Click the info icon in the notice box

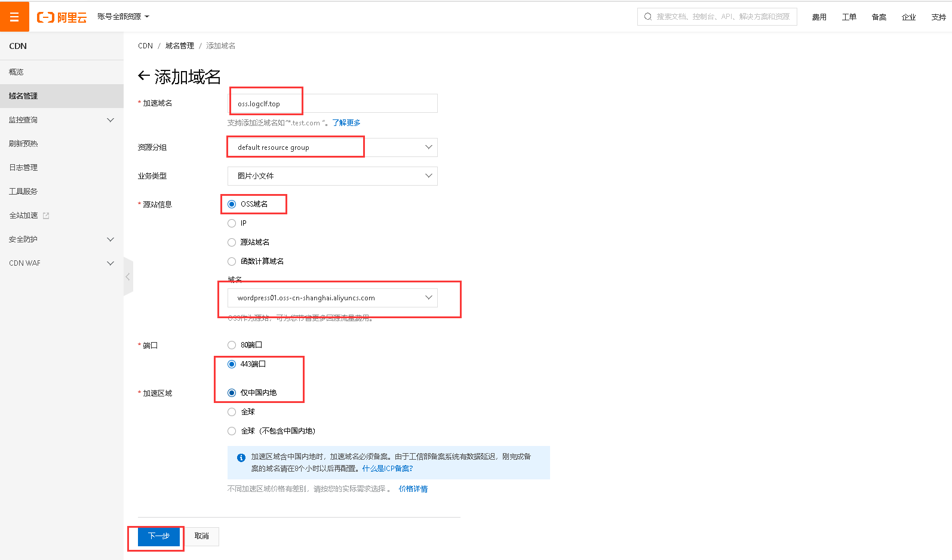pos(241,458)
